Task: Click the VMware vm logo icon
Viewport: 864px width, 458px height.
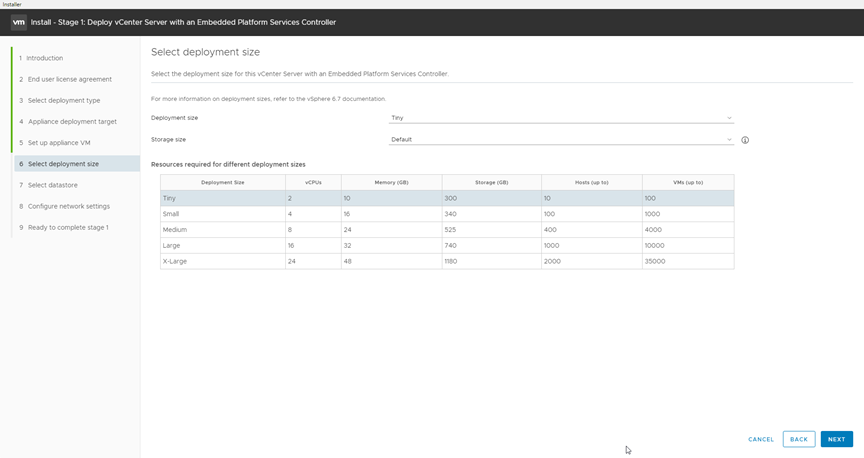Action: [18, 22]
